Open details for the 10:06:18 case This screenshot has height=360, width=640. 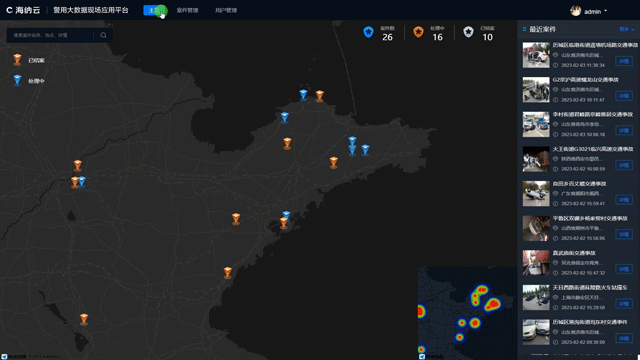[x=624, y=131]
